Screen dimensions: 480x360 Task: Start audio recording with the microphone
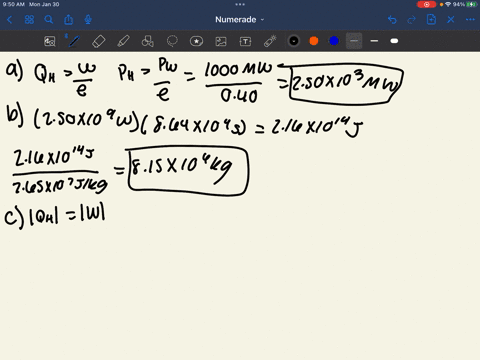(x=88, y=20)
